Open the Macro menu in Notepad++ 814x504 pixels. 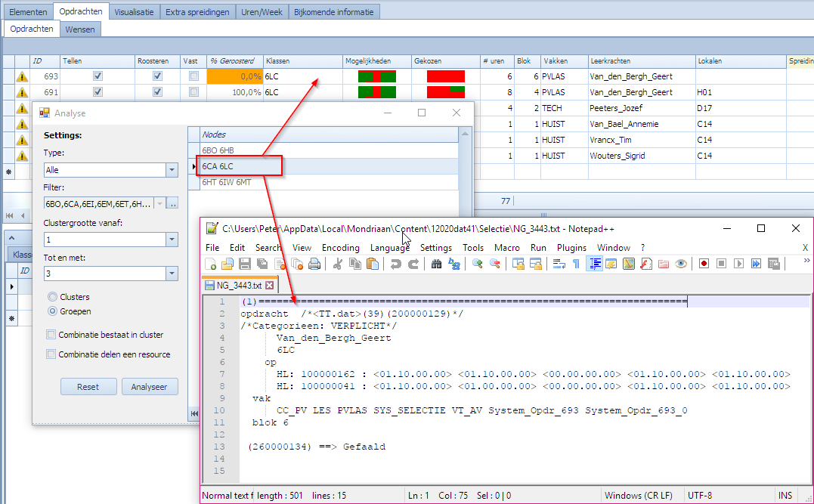(x=506, y=248)
